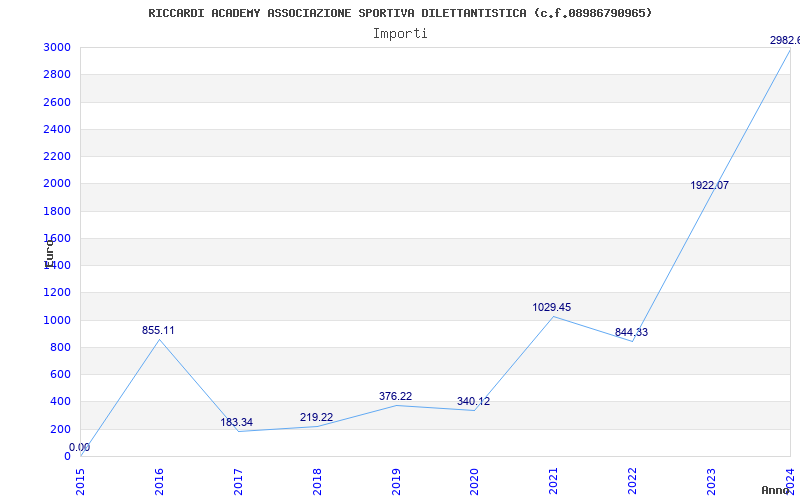Select the 844.33 data label
Screen dimensions: 800x500
(x=631, y=332)
